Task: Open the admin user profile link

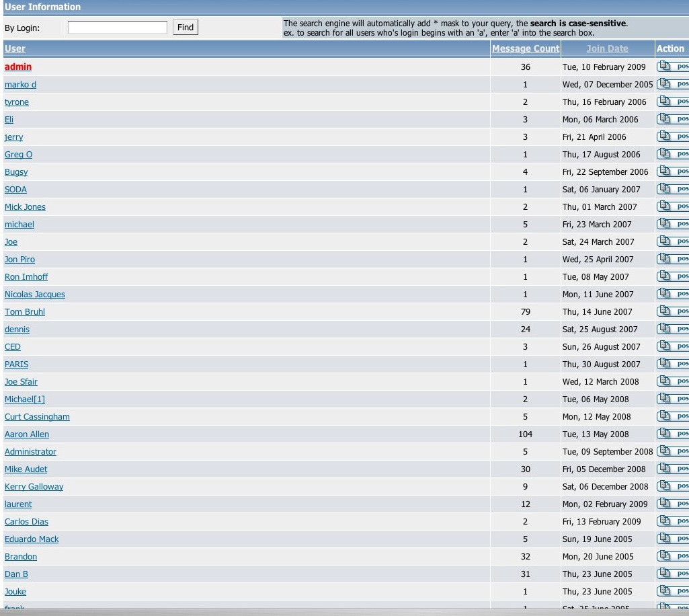Action: point(18,67)
